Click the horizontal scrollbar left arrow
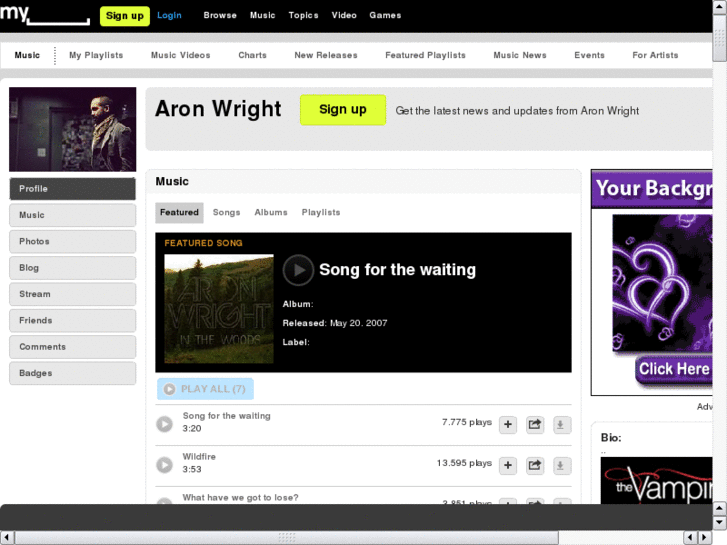 tap(7, 538)
